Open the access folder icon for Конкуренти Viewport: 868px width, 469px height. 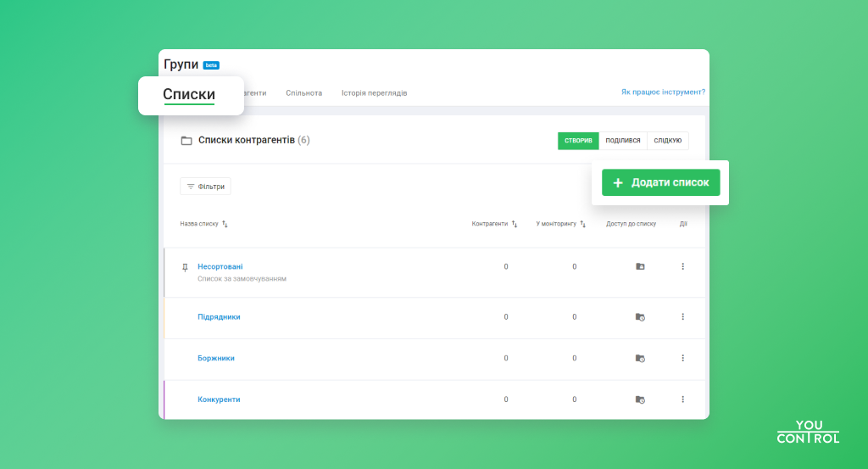[x=640, y=399]
